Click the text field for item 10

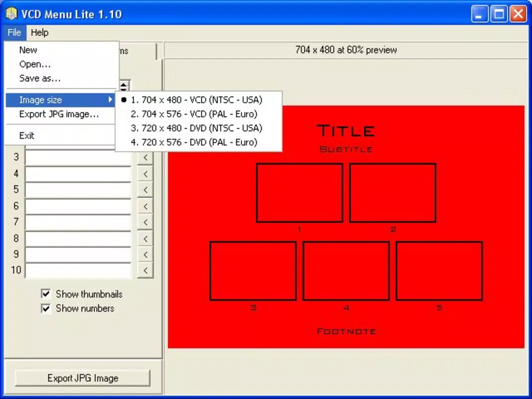[x=78, y=270]
